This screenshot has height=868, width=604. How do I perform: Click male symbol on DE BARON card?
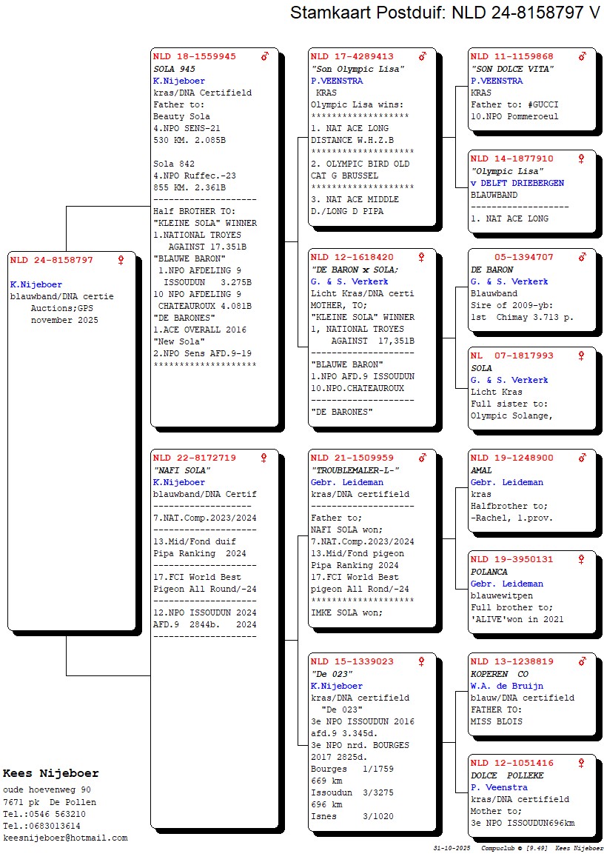click(x=583, y=257)
